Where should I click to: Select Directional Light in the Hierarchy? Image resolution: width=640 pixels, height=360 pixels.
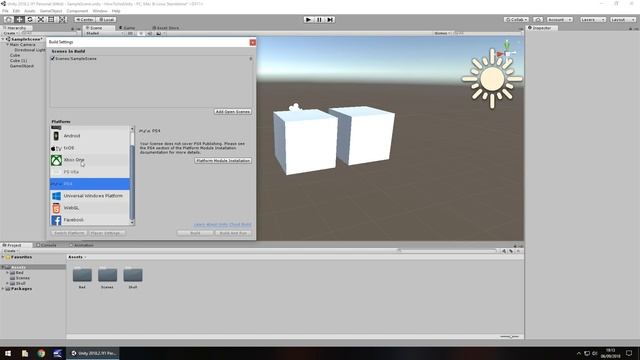tap(30, 50)
